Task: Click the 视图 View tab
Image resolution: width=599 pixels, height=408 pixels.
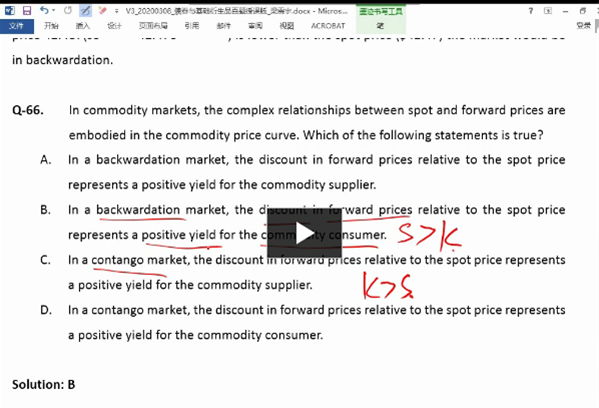Action: (287, 26)
